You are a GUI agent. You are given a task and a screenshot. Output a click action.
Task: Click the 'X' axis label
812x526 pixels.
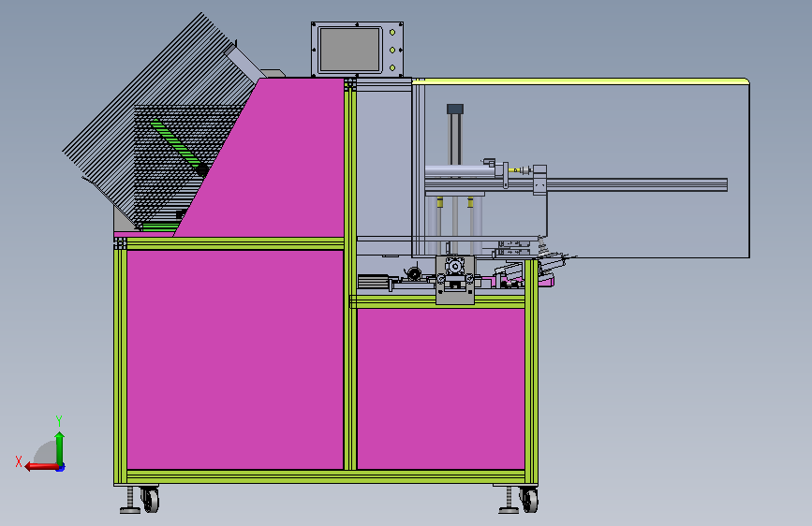[x=19, y=461]
